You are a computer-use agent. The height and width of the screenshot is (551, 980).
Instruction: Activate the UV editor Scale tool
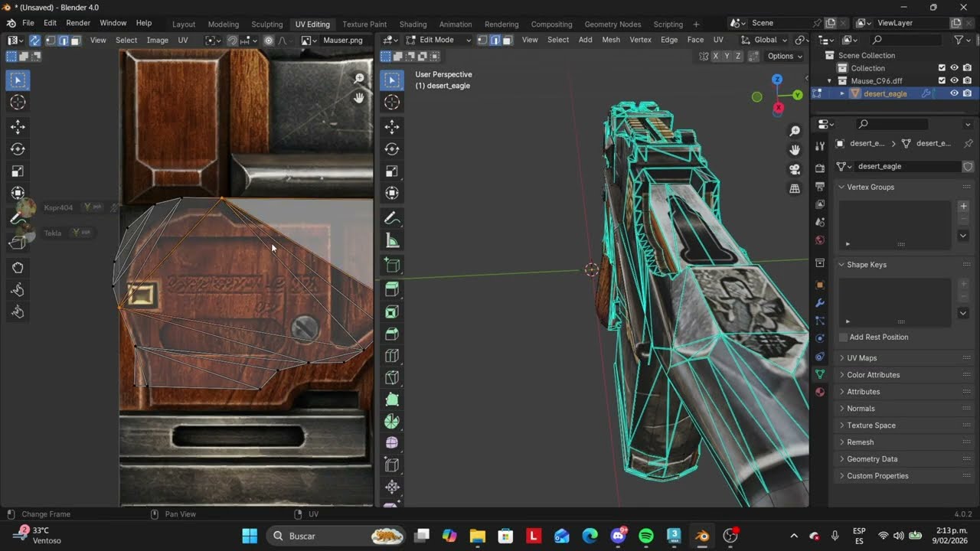pos(18,171)
